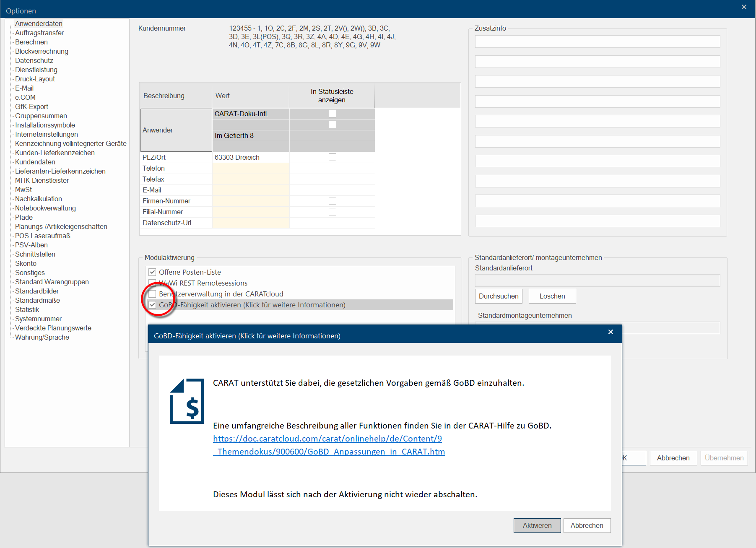
Task: Go to Datenschutz options
Action: 34,60
